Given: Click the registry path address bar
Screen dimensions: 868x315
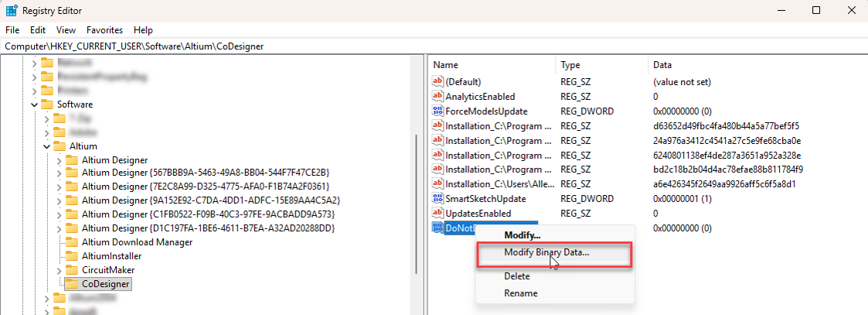Looking at the screenshot, I should coord(434,46).
